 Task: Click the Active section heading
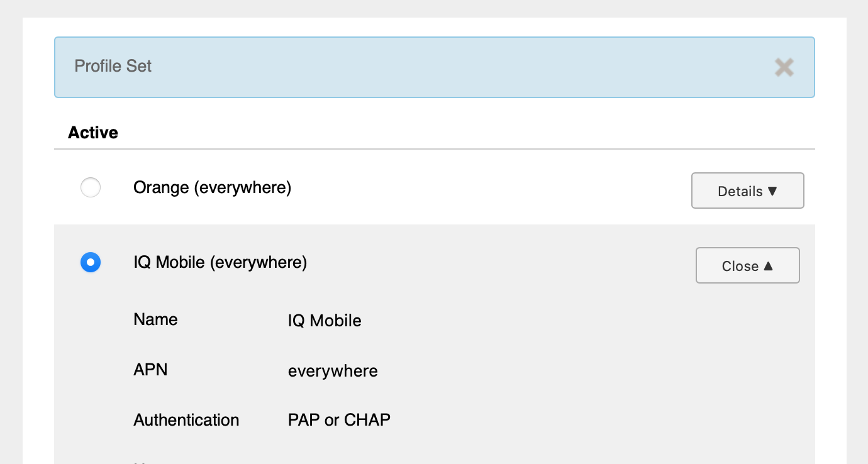[x=92, y=132]
